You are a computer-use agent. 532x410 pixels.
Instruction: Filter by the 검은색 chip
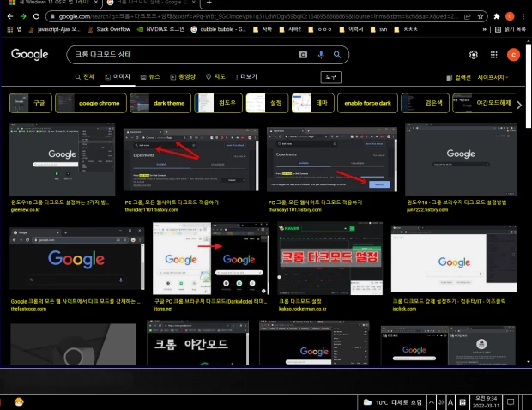425,103
